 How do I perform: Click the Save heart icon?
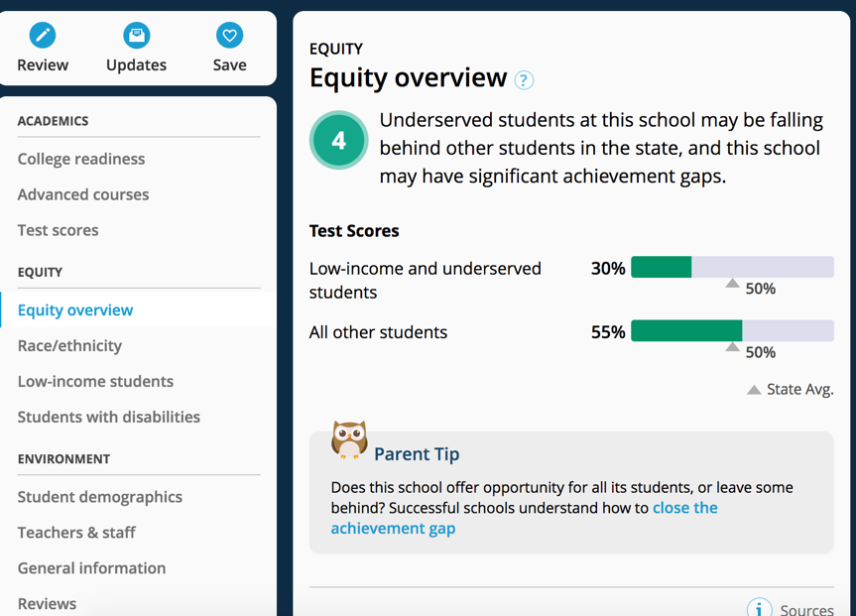[230, 36]
